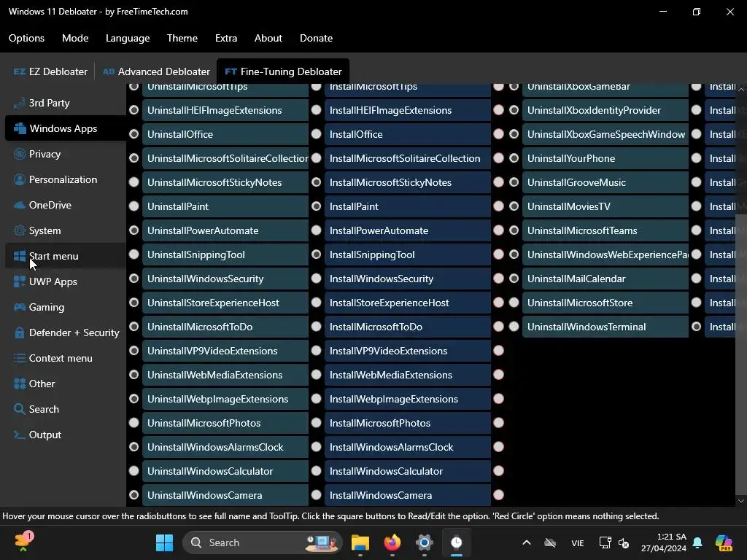Open the taskbar widgets weather icon

coord(23,542)
